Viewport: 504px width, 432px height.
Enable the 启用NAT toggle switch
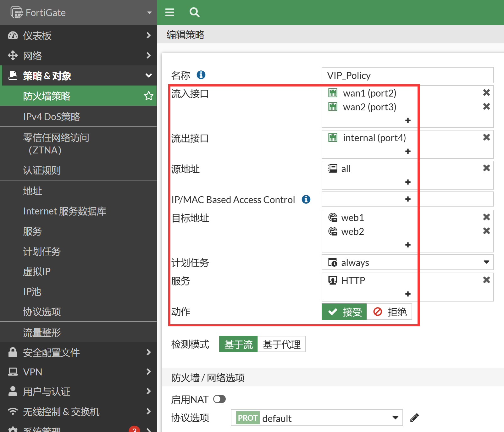pos(219,399)
